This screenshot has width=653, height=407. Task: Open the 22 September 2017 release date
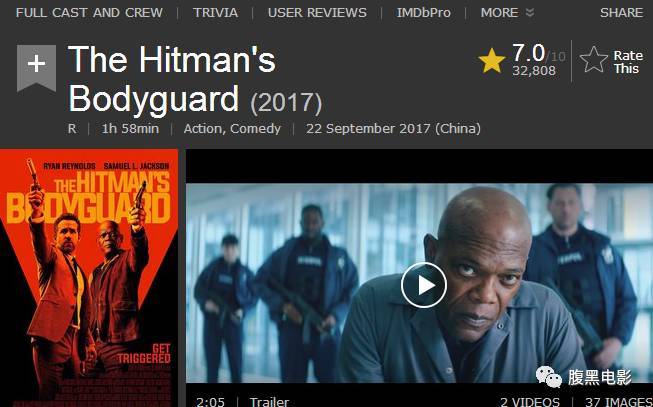click(393, 129)
